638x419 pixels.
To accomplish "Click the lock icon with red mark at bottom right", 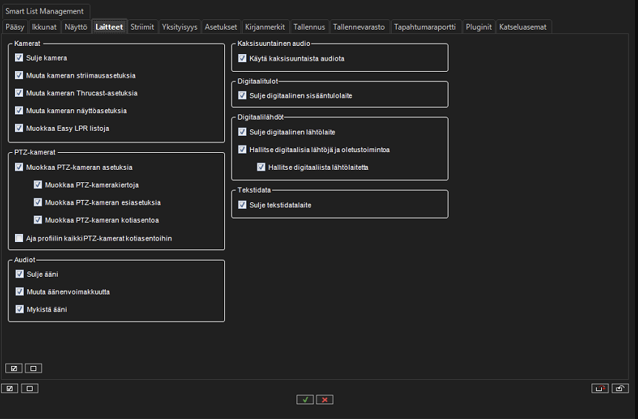I will (600, 388).
